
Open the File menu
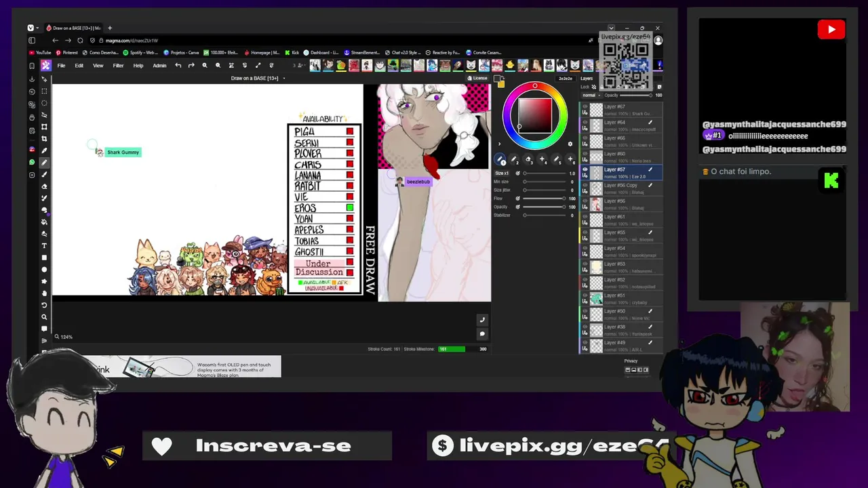[x=61, y=66]
